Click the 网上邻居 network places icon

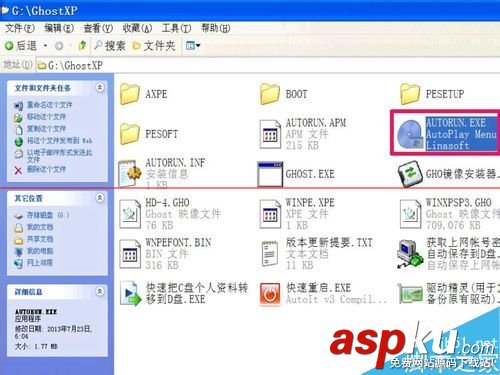point(18,263)
